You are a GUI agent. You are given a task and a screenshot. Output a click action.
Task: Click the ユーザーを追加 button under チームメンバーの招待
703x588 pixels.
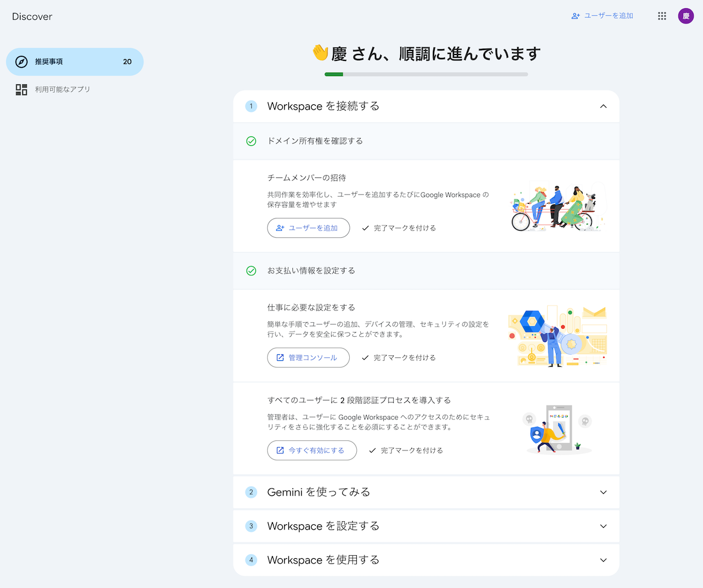tap(308, 228)
